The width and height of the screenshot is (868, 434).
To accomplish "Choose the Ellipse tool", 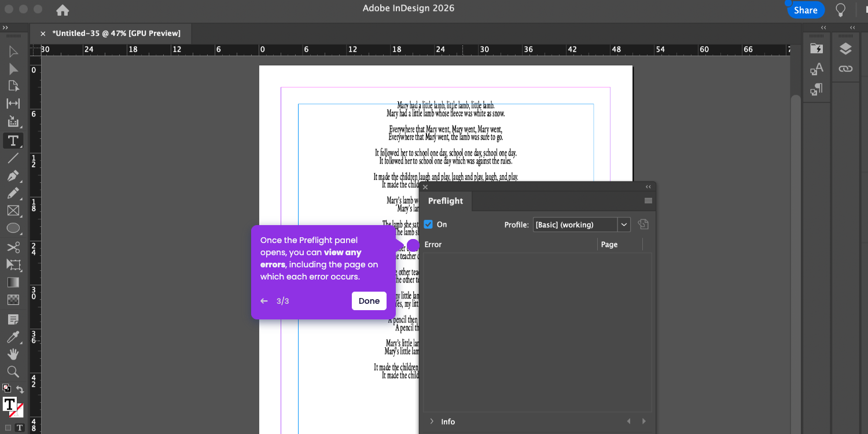I will 13,229.
